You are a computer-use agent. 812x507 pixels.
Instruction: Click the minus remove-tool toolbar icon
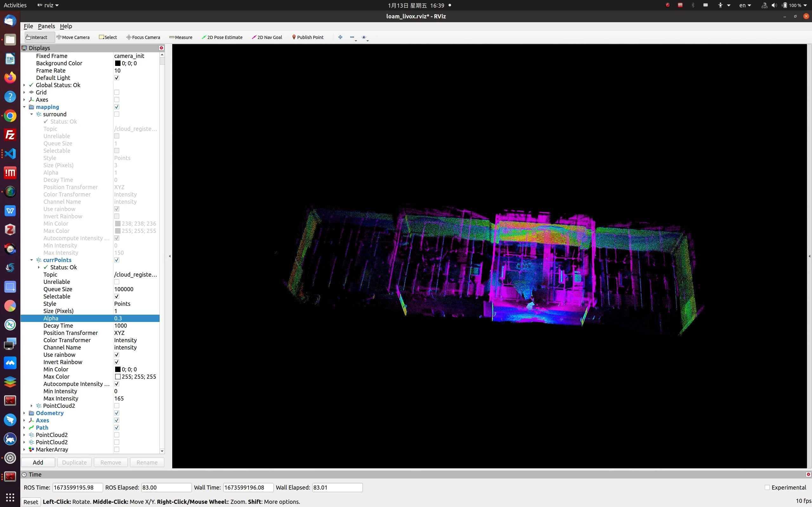pyautogui.click(x=352, y=37)
